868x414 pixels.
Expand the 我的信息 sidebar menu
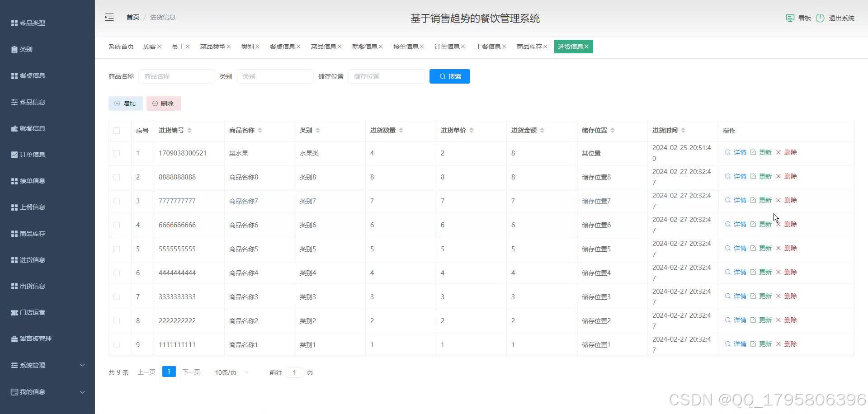[47, 392]
